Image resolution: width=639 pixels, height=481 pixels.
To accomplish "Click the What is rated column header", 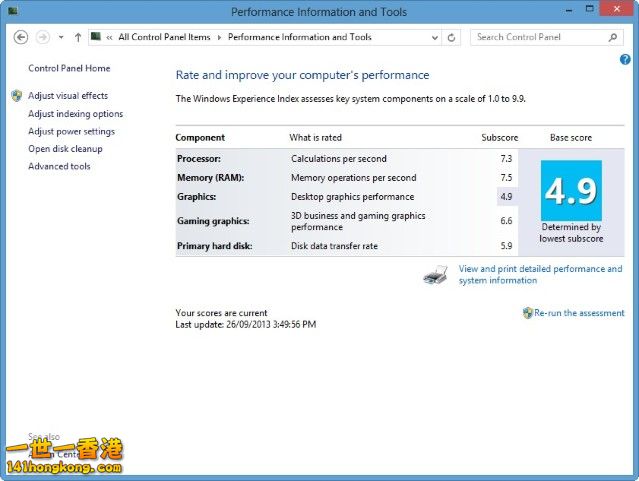I will pos(315,138).
